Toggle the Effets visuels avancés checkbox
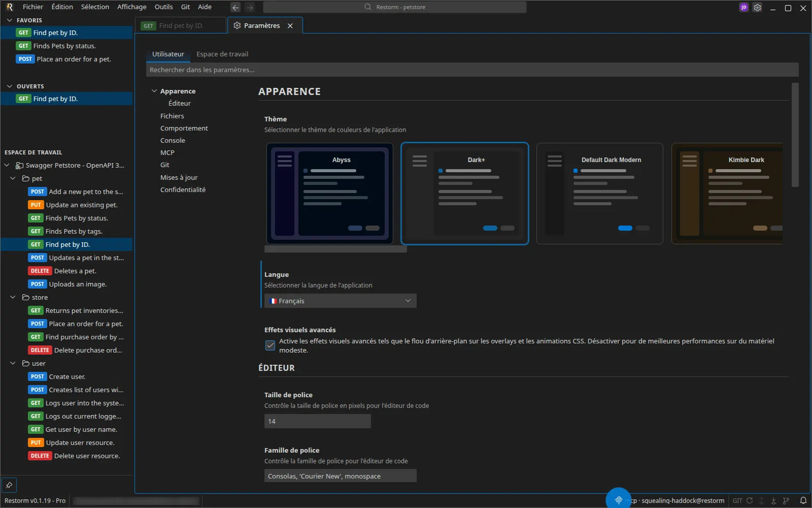This screenshot has height=508, width=812. (x=270, y=345)
